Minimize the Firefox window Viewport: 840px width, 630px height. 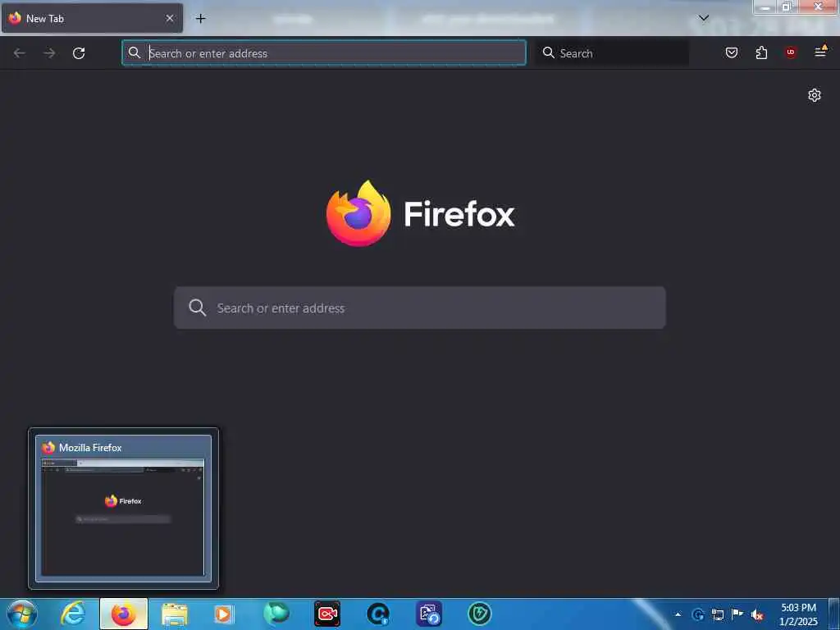point(766,7)
